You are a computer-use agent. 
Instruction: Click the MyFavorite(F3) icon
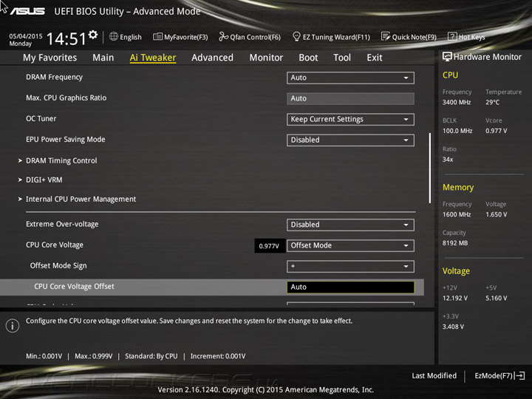[x=157, y=37]
